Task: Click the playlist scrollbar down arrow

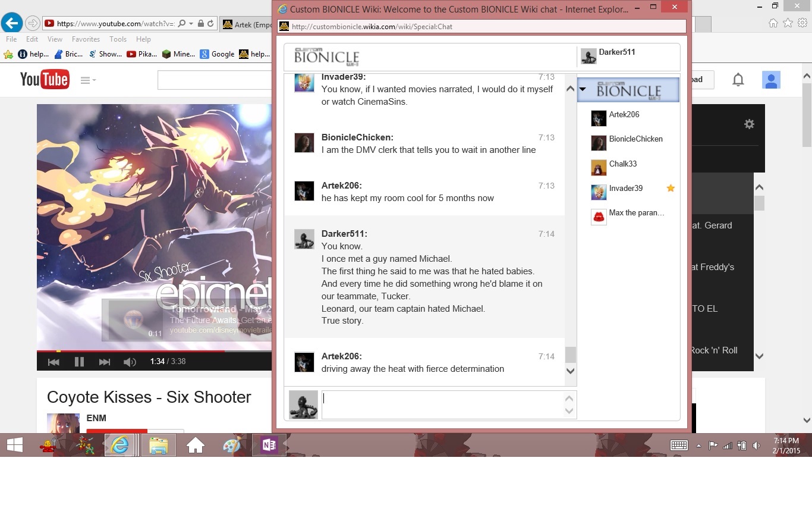Action: [759, 356]
